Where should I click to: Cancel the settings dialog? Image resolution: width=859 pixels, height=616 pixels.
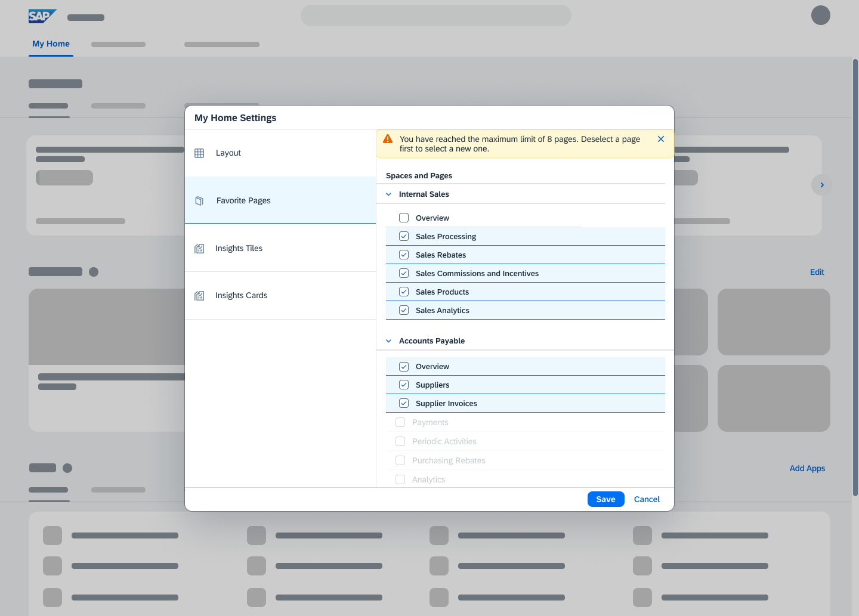pyautogui.click(x=647, y=499)
